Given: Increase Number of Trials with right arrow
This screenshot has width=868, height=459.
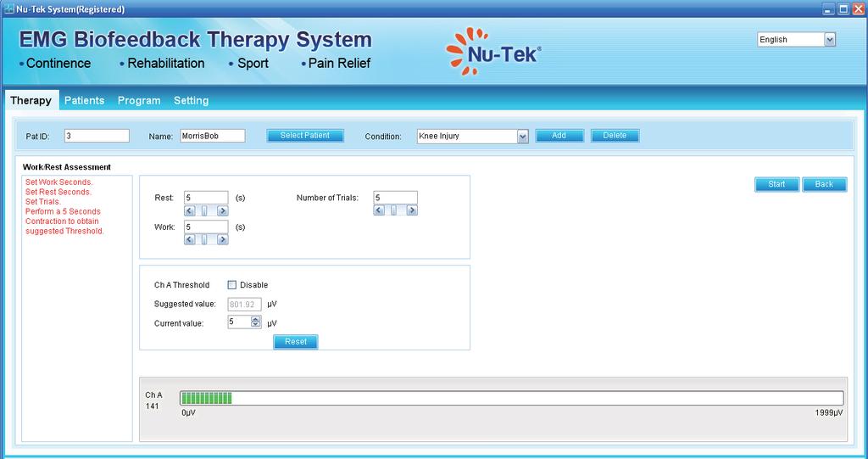Looking at the screenshot, I should (x=412, y=210).
